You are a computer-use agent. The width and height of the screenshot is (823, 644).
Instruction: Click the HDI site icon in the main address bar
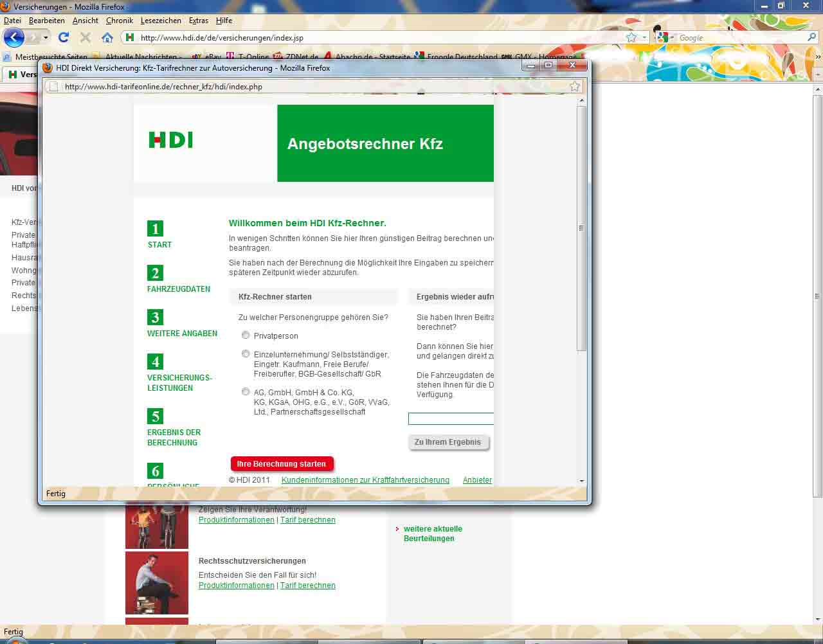[x=130, y=38]
